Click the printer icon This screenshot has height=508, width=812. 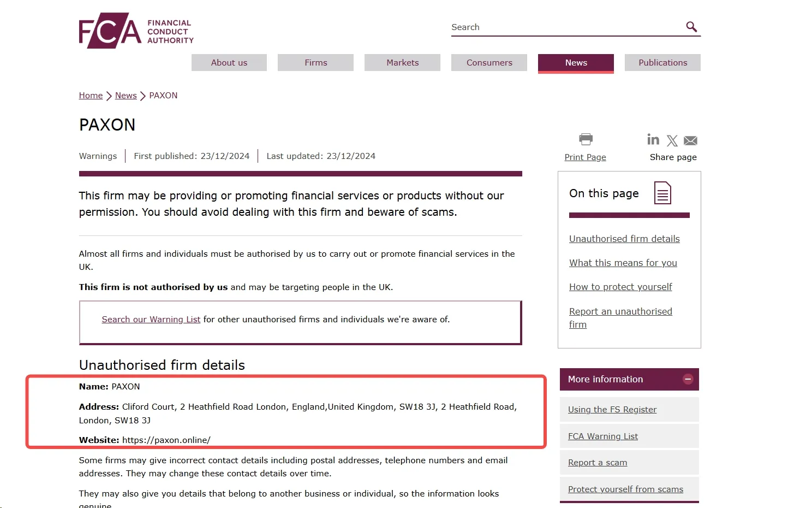click(586, 139)
